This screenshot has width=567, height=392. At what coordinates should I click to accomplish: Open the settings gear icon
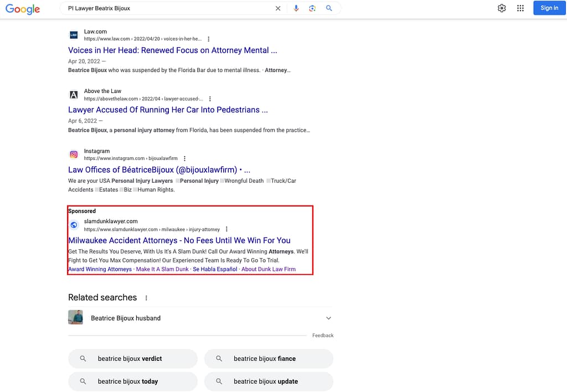[502, 8]
